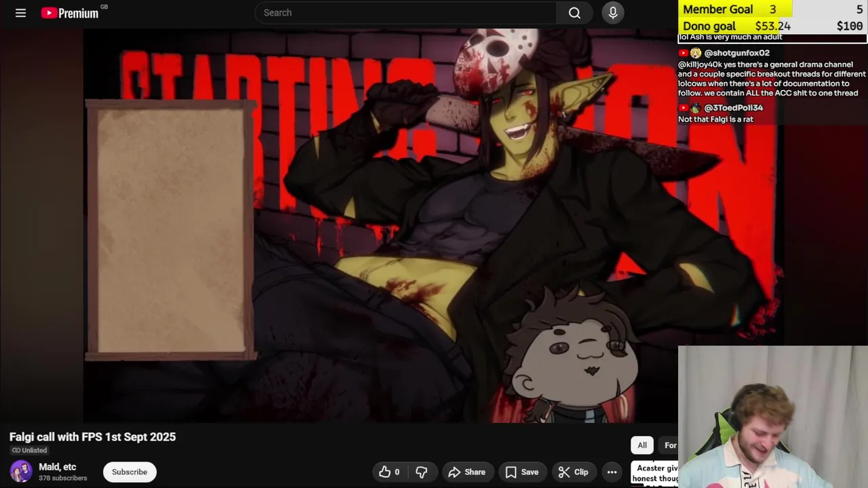The width and height of the screenshot is (868, 488).
Task: Share the video
Action: [467, 472]
